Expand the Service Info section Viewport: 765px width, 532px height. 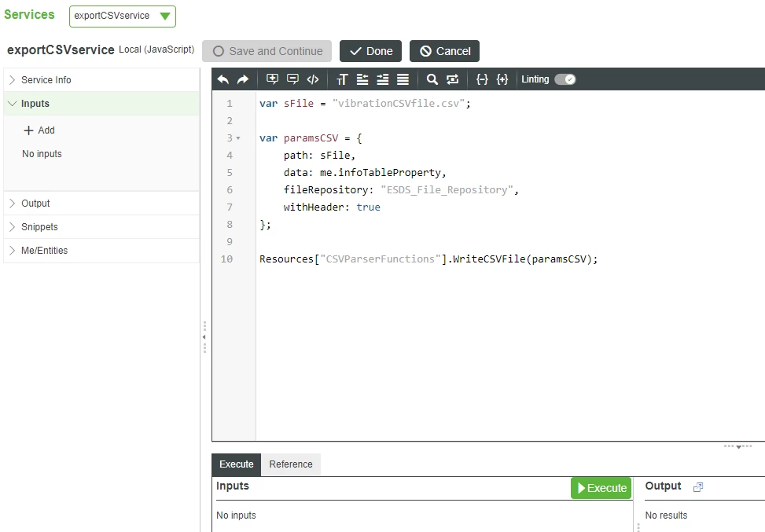[47, 79]
